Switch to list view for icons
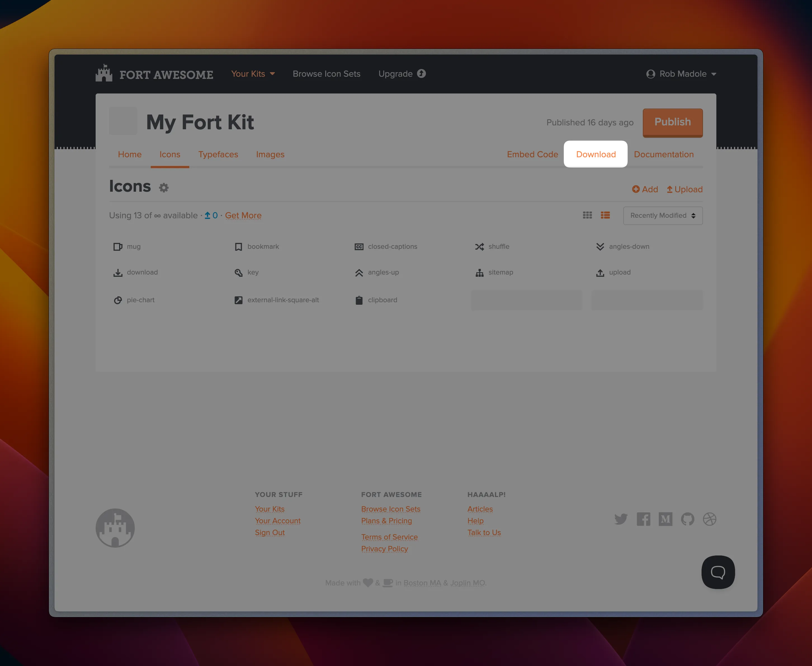This screenshot has width=812, height=666. pyautogui.click(x=605, y=215)
